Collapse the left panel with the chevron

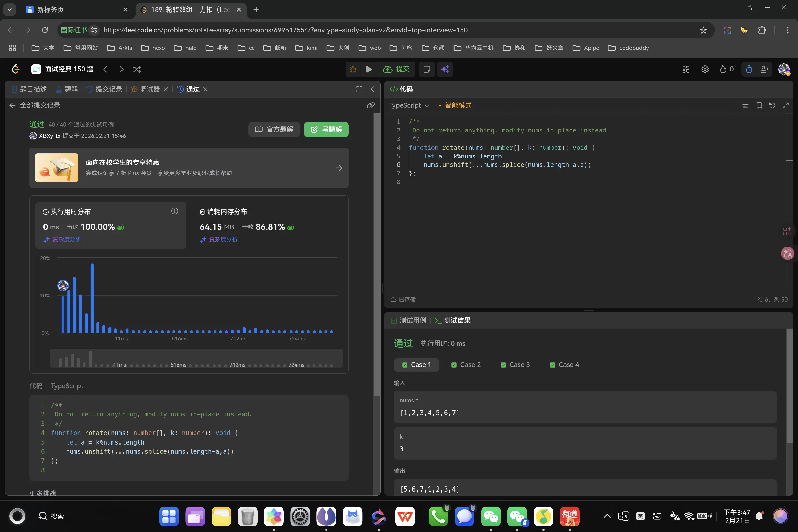pos(373,89)
